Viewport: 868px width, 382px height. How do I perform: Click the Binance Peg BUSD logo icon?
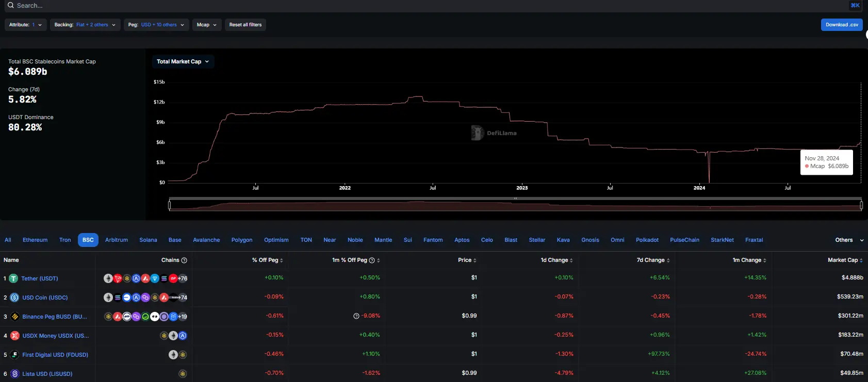pyautogui.click(x=14, y=317)
